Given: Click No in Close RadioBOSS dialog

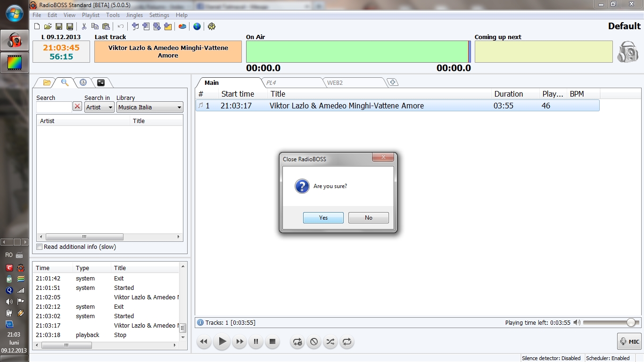Looking at the screenshot, I should 369,218.
